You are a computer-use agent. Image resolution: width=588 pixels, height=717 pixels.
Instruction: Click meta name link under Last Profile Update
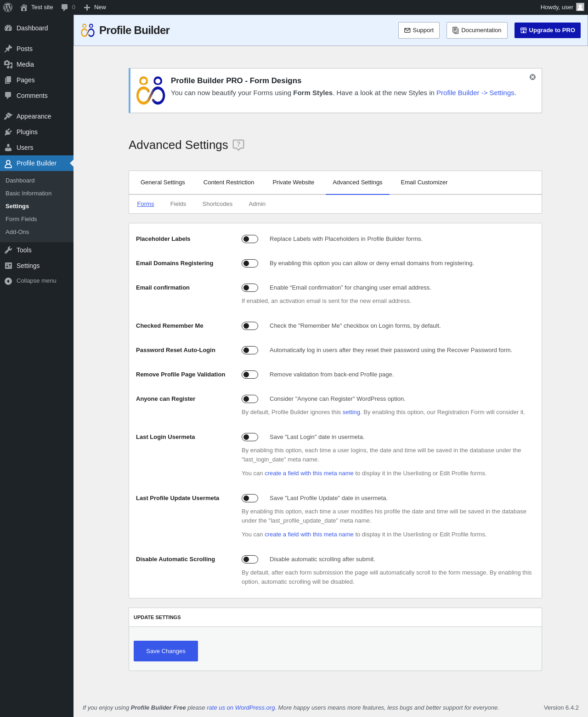tap(309, 535)
